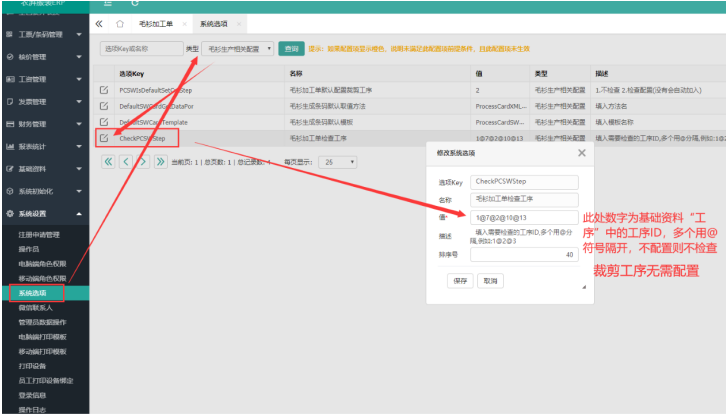The image size is (726, 414).
Task: Collapse the 系统设置 sidebar section
Action: (x=44, y=213)
